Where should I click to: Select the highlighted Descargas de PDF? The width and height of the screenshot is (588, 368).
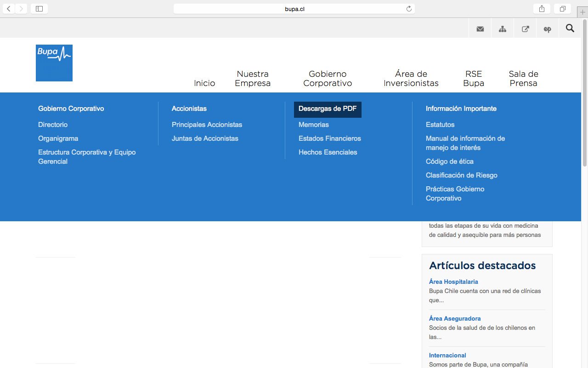328,109
